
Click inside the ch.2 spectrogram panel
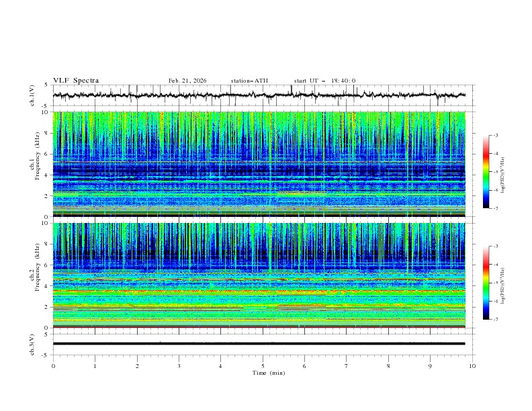259,275
